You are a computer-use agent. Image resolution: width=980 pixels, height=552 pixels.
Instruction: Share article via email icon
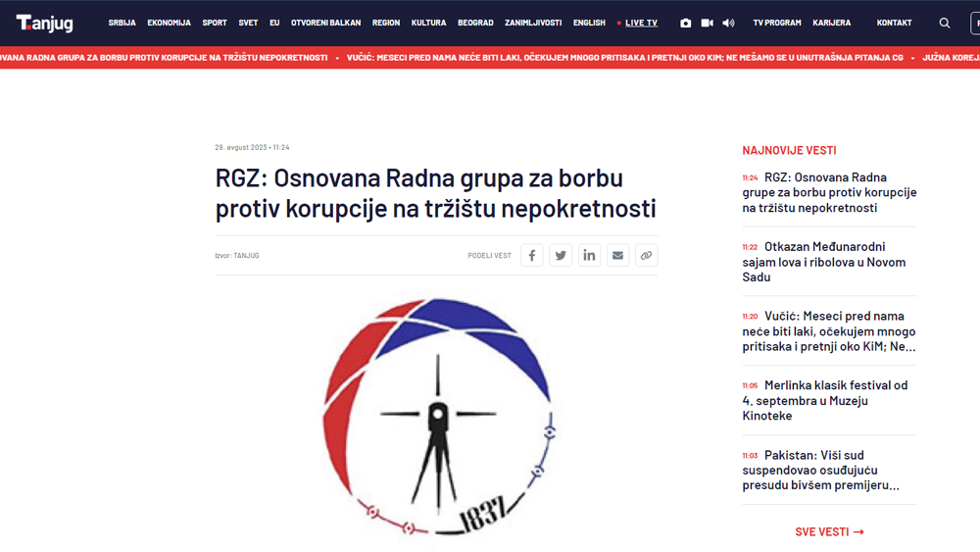[x=617, y=255]
